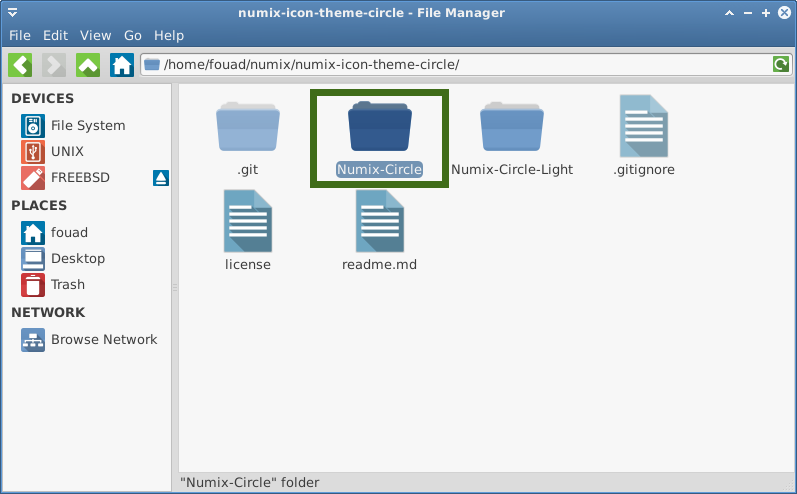Select the UNIX usb drive icon
Image resolution: width=797 pixels, height=494 pixels.
point(33,151)
